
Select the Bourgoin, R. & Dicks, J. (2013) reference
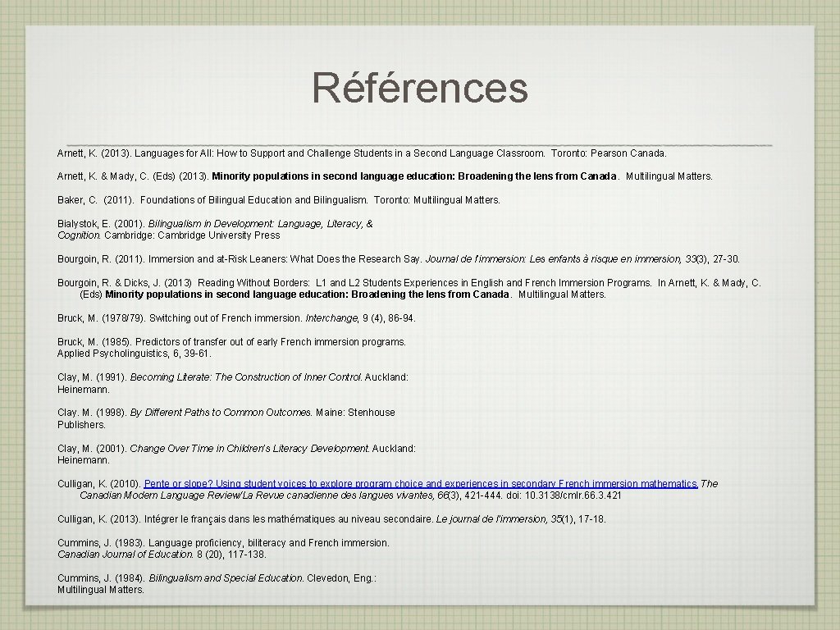click(x=409, y=288)
